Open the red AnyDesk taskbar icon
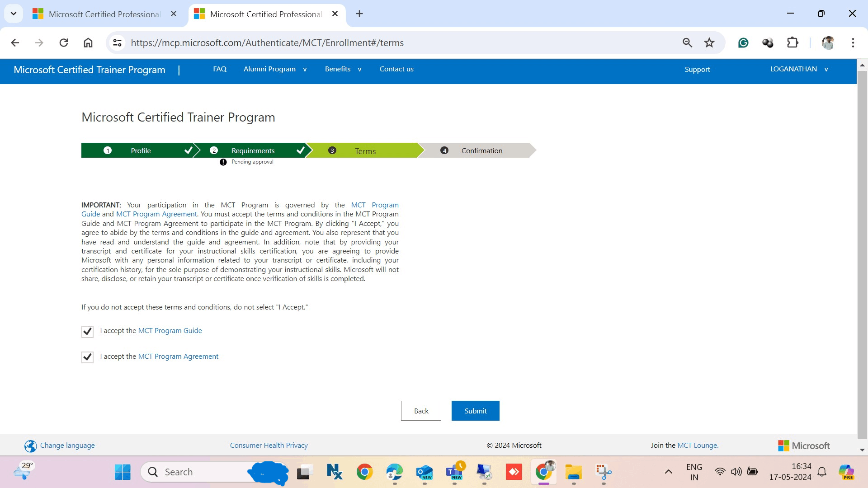Image resolution: width=868 pixels, height=488 pixels. tap(514, 472)
